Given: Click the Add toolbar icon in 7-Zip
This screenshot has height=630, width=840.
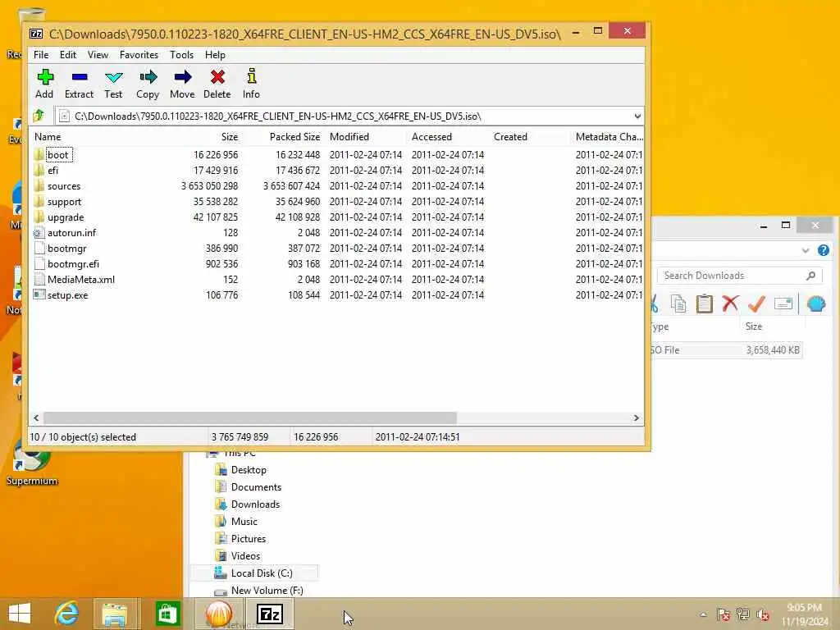Looking at the screenshot, I should (44, 84).
